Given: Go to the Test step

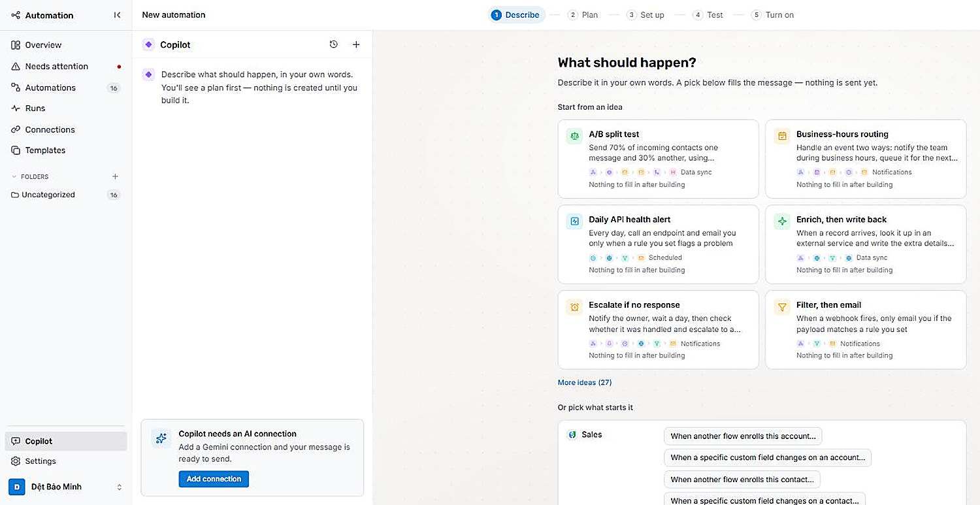Looking at the screenshot, I should point(708,15).
